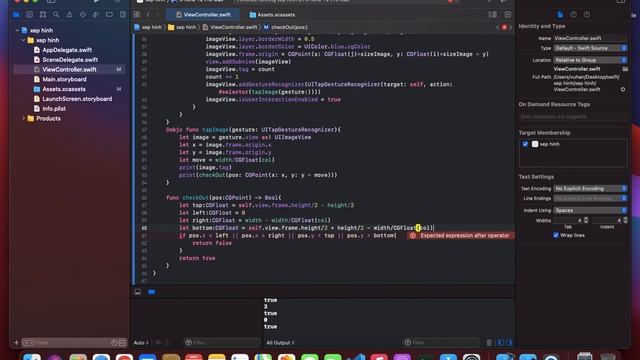The height and width of the screenshot is (360, 640).
Task: Select ViewController.swift in navigator
Action: (x=69, y=69)
